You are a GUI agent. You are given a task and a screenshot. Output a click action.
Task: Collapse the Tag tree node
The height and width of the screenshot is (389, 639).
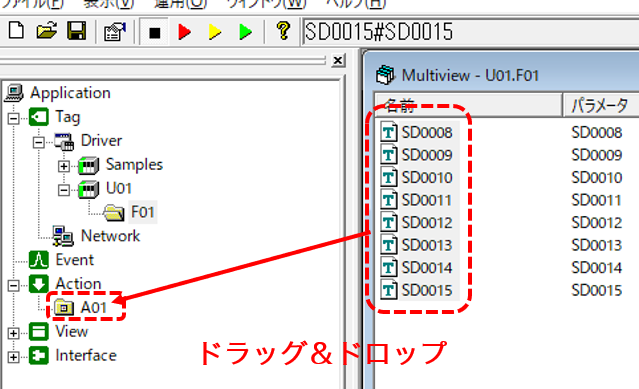pos(13,119)
